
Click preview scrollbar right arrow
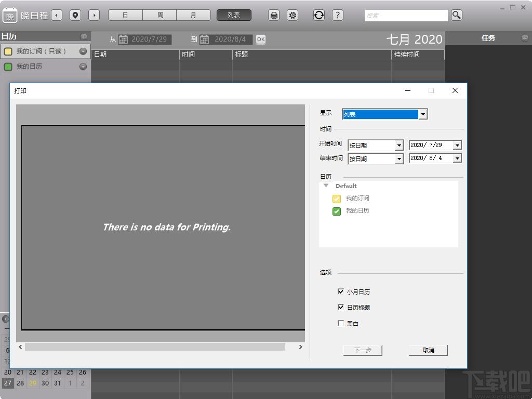coord(301,347)
